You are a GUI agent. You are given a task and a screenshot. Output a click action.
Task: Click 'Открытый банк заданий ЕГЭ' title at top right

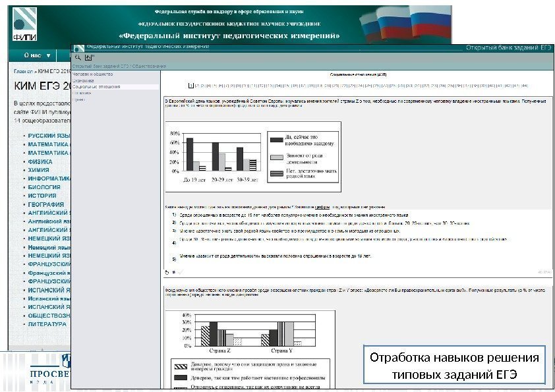pyautogui.click(x=508, y=47)
